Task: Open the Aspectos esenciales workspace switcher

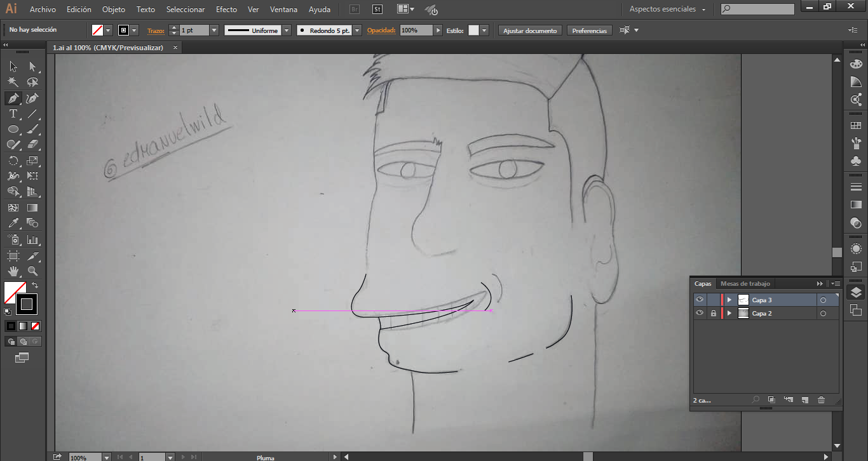Action: click(668, 10)
